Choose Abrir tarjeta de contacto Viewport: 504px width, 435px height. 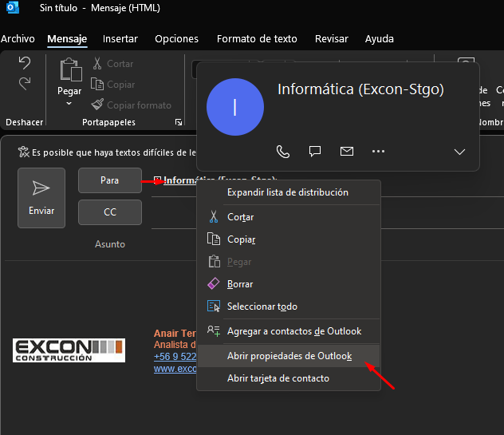(289, 378)
